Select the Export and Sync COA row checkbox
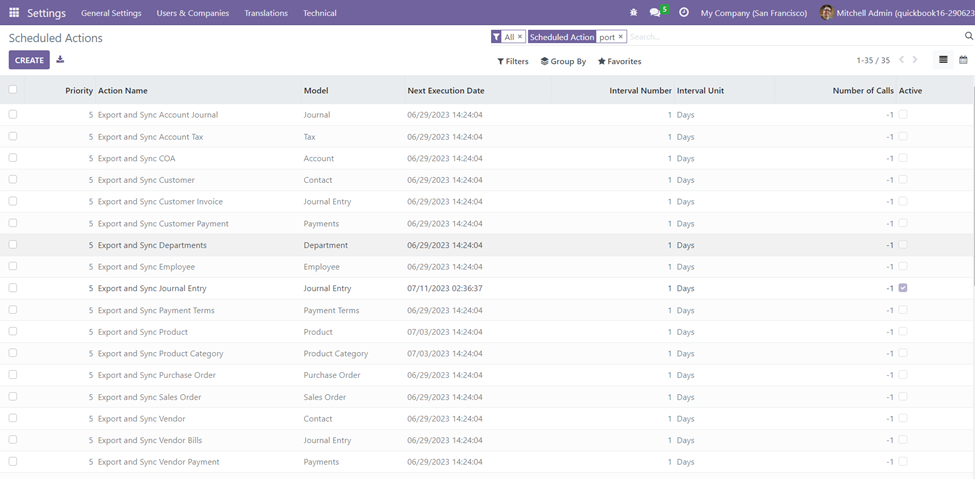 pyautogui.click(x=13, y=158)
